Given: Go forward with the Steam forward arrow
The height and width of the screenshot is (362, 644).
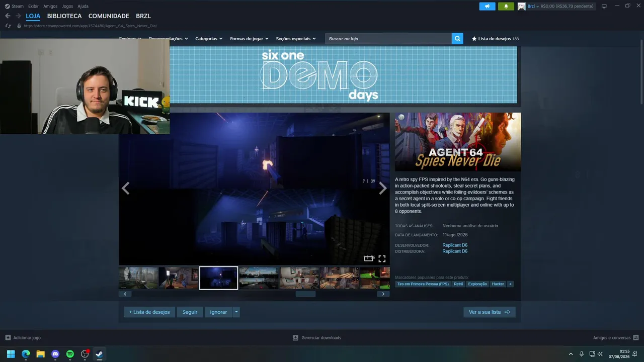Looking at the screenshot, I should 18,16.
